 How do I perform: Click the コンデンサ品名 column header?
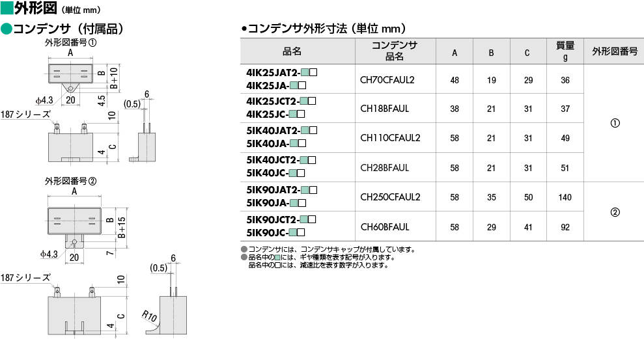pyautogui.click(x=395, y=51)
